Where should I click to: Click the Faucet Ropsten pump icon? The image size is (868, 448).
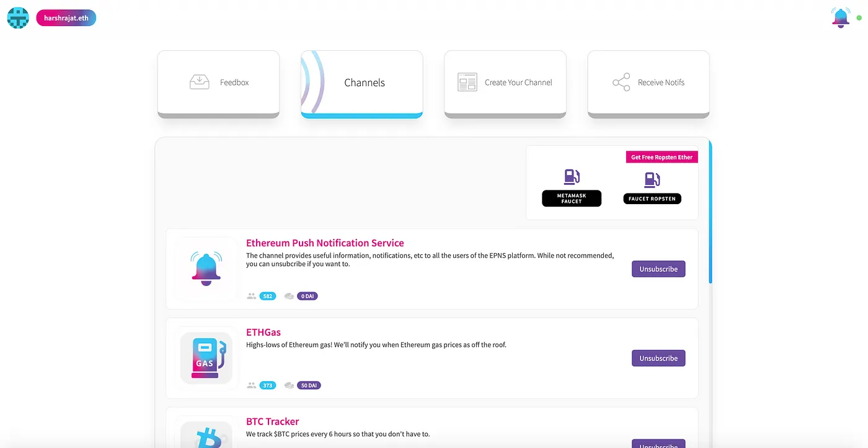tap(652, 181)
